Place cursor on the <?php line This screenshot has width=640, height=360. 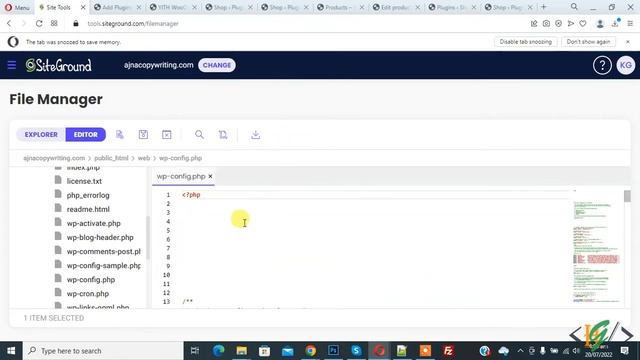tap(191, 195)
